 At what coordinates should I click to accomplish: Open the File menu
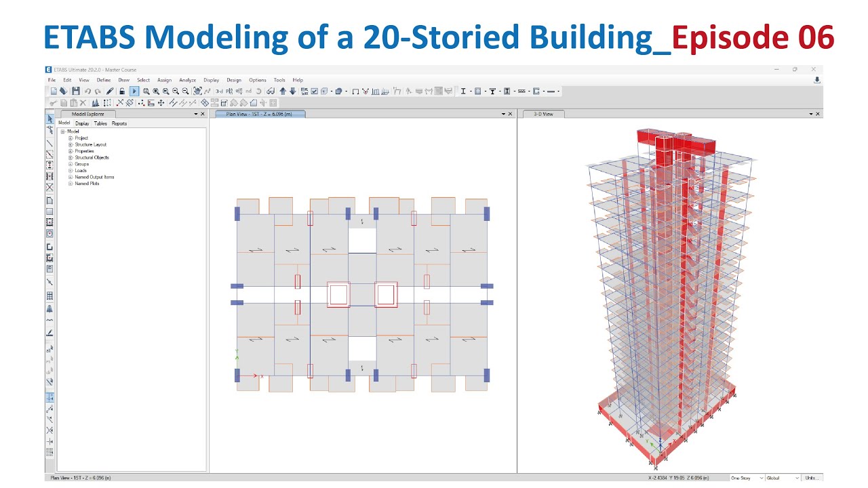(52, 80)
